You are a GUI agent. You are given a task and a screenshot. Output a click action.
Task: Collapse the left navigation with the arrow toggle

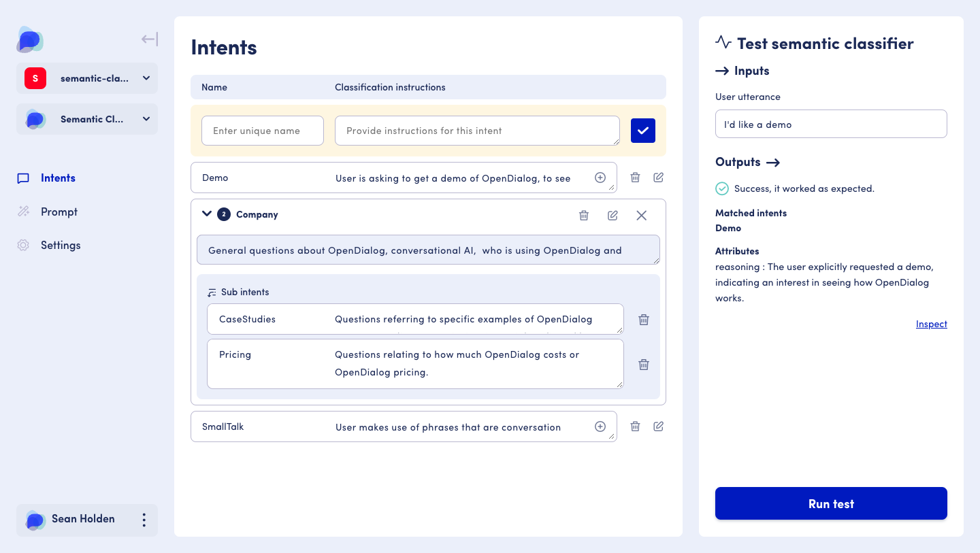pyautogui.click(x=148, y=39)
